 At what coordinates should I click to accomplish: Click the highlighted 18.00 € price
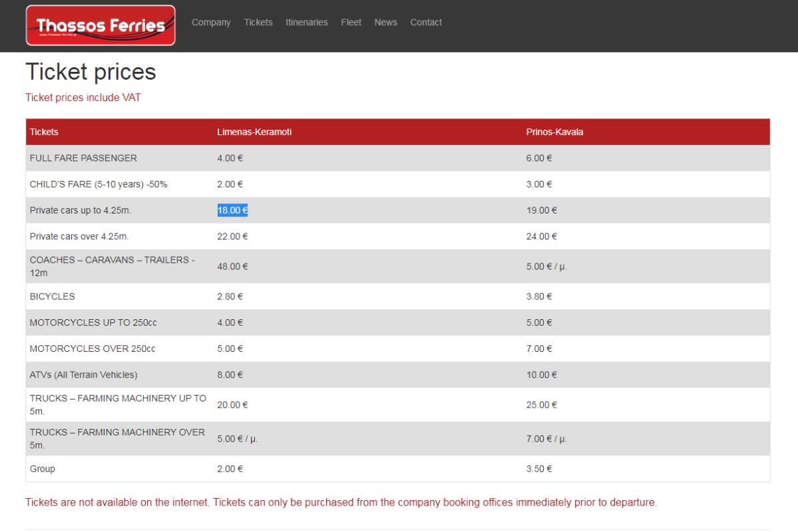232,210
